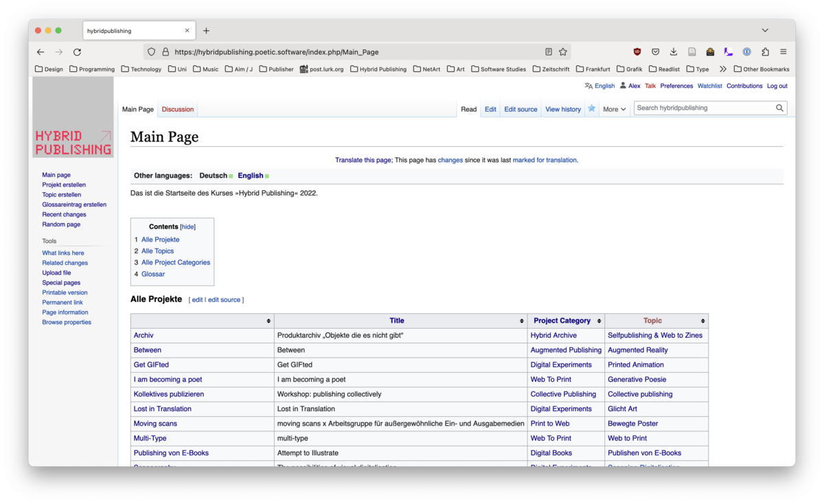Open a new browser tab
Viewport: 824px width, 504px height.
click(206, 30)
